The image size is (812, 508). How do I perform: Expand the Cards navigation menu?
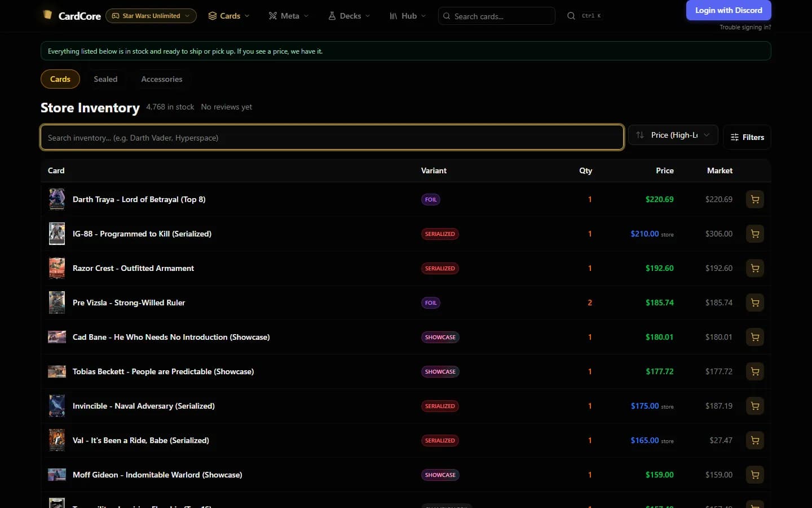(x=229, y=16)
